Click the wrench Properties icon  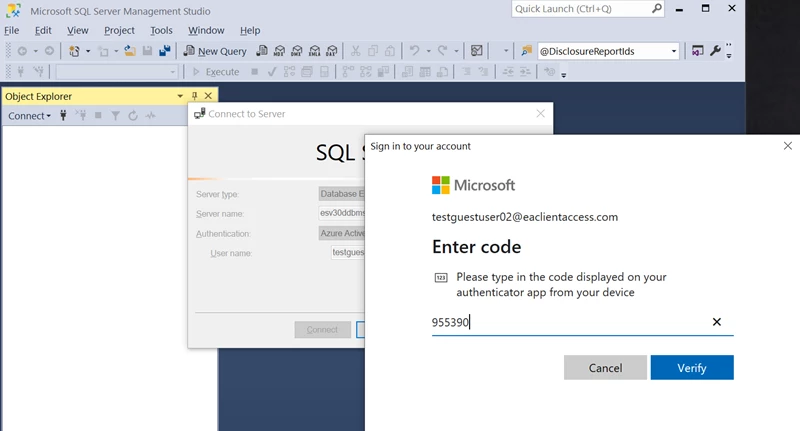pos(715,50)
